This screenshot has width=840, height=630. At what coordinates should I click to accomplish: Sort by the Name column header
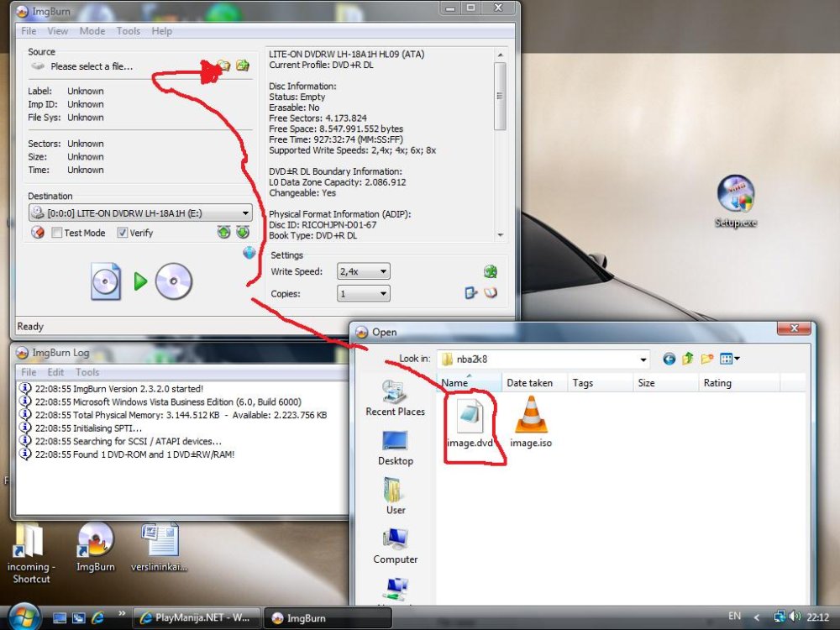(x=470, y=382)
